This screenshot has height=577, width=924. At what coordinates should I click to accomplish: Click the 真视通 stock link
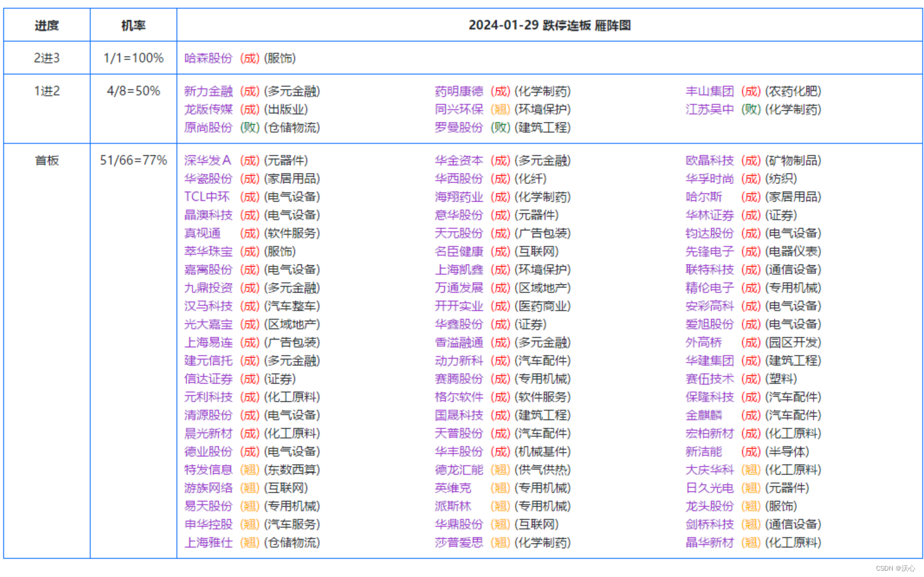[x=202, y=233]
